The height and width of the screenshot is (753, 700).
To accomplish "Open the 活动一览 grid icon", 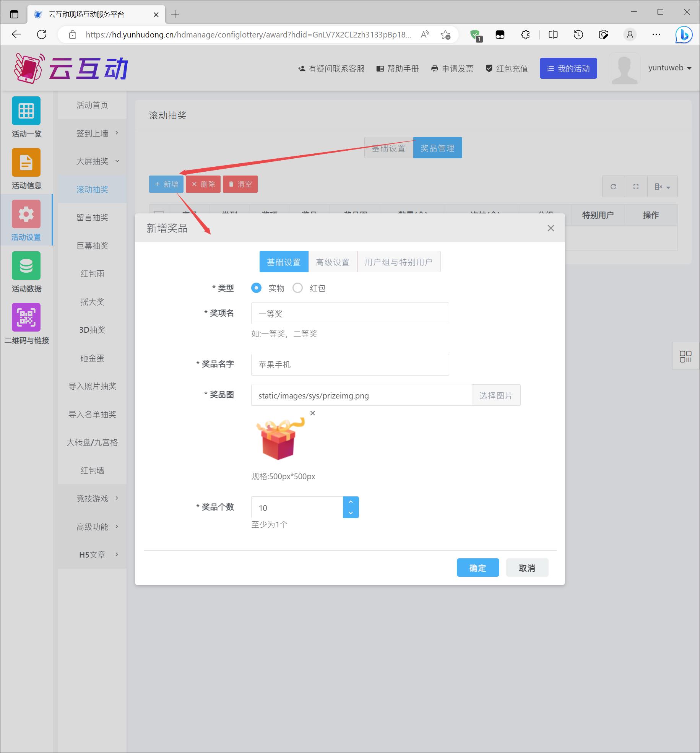I will [x=26, y=111].
